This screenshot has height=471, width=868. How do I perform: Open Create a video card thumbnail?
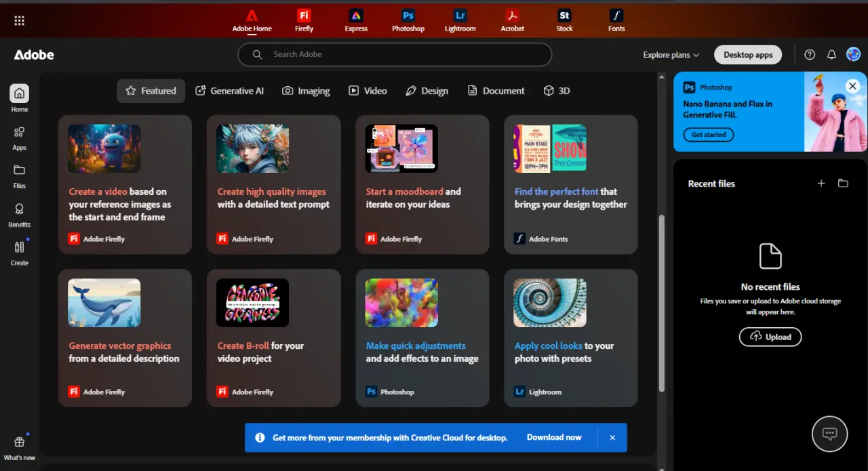click(104, 149)
